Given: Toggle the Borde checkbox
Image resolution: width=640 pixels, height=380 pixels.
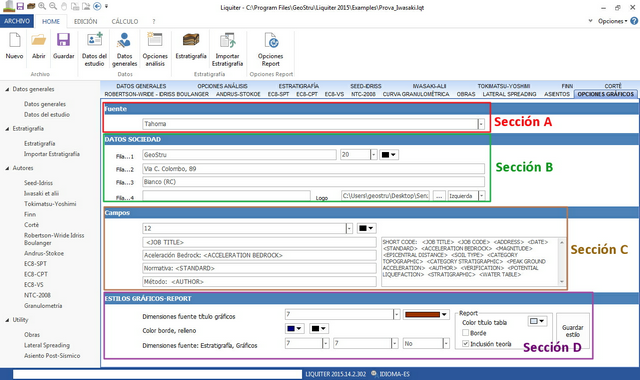Looking at the screenshot, I should pyautogui.click(x=465, y=333).
